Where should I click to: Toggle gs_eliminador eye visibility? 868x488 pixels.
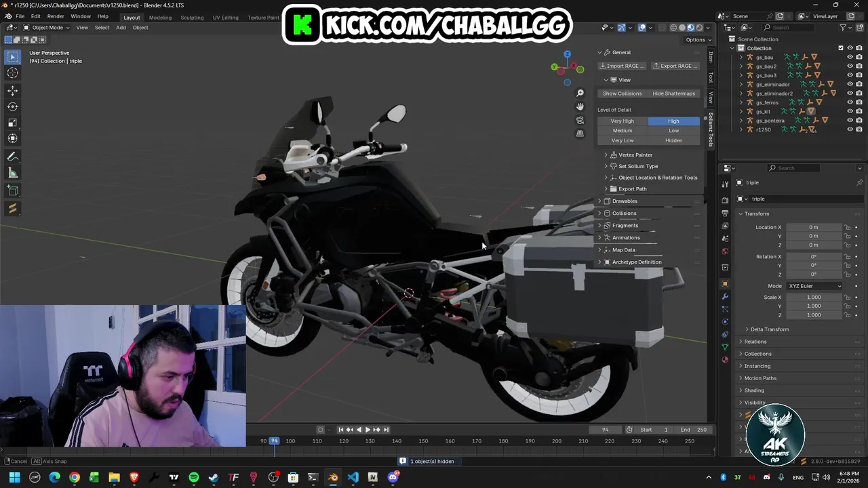[850, 85]
